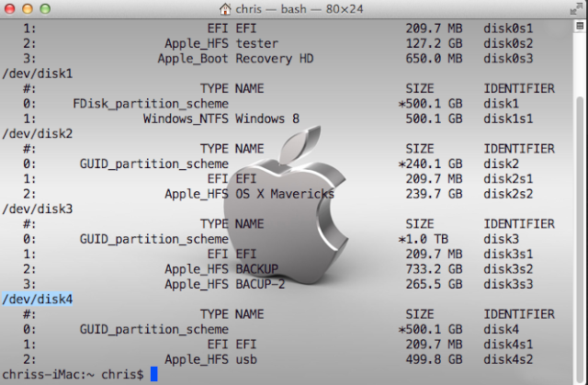Image resolution: width=588 pixels, height=385 pixels.
Task: Click the identifier disk0s1
Action: 508,28
